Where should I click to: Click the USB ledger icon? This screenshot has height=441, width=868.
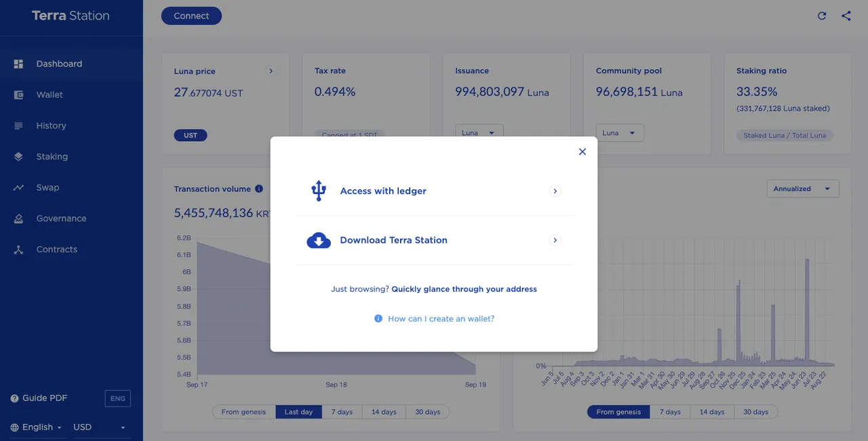[319, 191]
